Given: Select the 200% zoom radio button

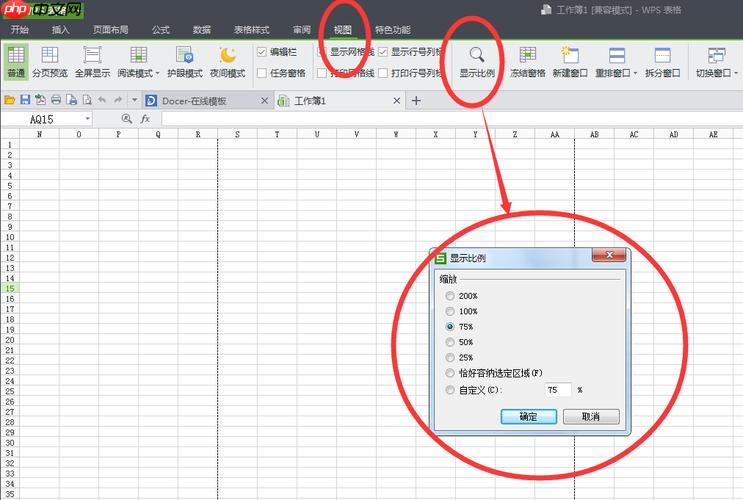Looking at the screenshot, I should pyautogui.click(x=450, y=296).
